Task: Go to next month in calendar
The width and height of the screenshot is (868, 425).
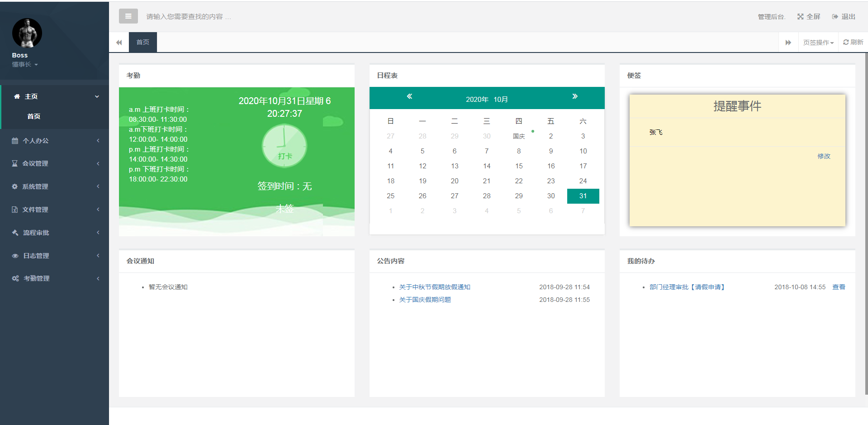Action: pyautogui.click(x=574, y=96)
